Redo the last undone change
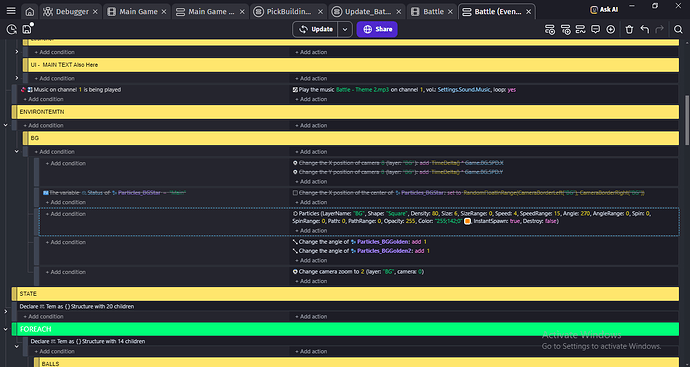 [x=659, y=29]
